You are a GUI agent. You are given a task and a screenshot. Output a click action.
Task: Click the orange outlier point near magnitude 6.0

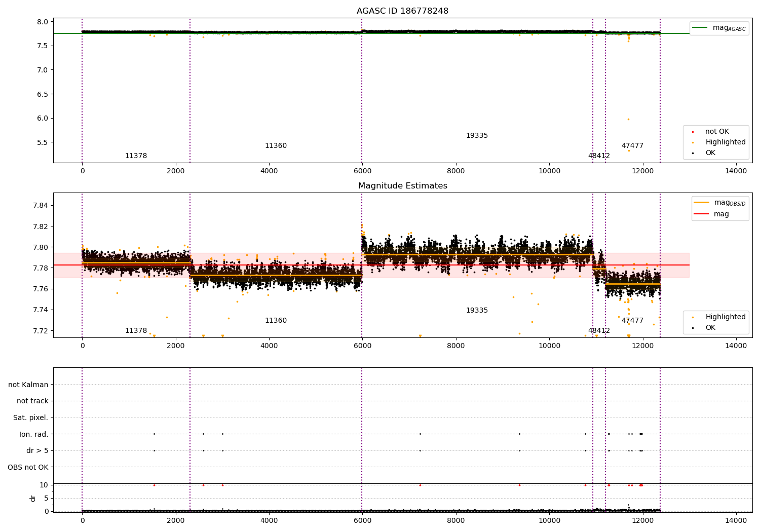(x=628, y=119)
